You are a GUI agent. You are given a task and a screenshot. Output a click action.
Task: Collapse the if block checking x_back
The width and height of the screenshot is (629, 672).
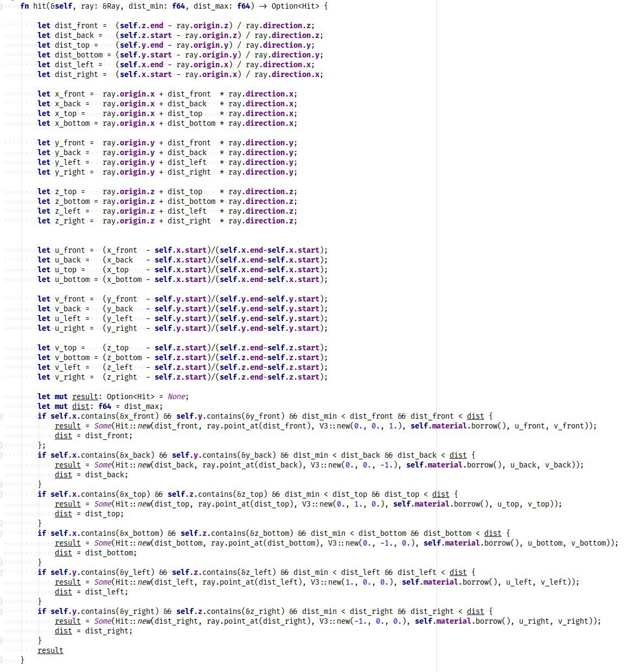(1, 455)
